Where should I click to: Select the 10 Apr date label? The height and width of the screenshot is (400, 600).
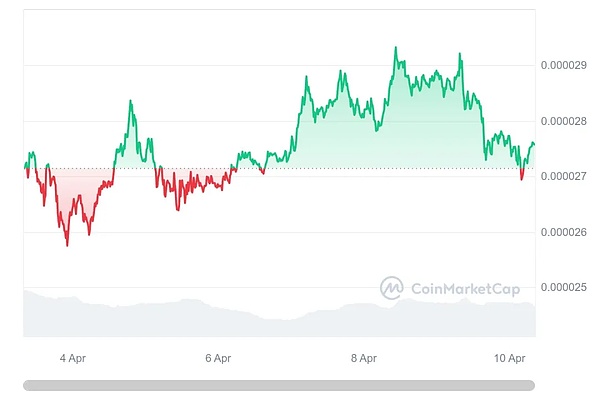[511, 357]
